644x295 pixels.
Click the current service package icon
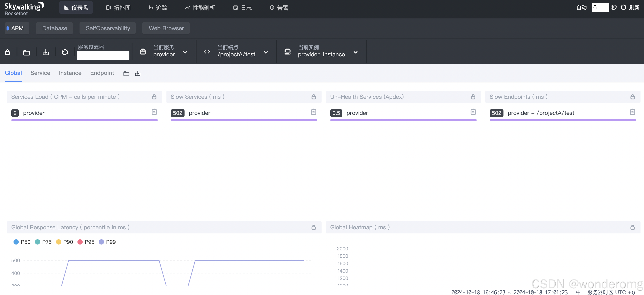click(143, 52)
